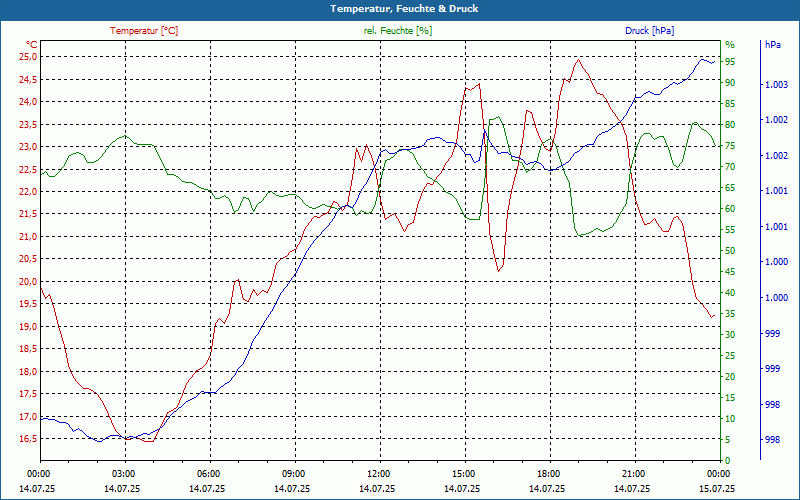Click green humidity tick 10

730,418
